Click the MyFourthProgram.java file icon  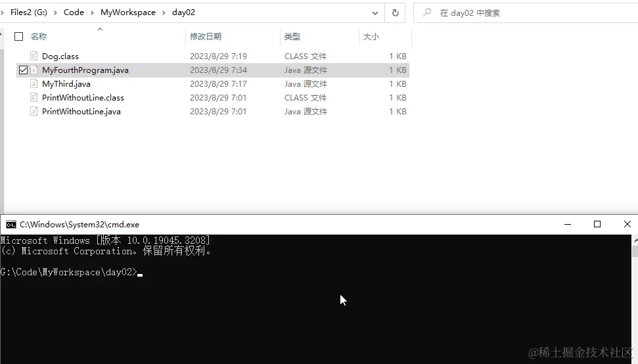click(34, 70)
